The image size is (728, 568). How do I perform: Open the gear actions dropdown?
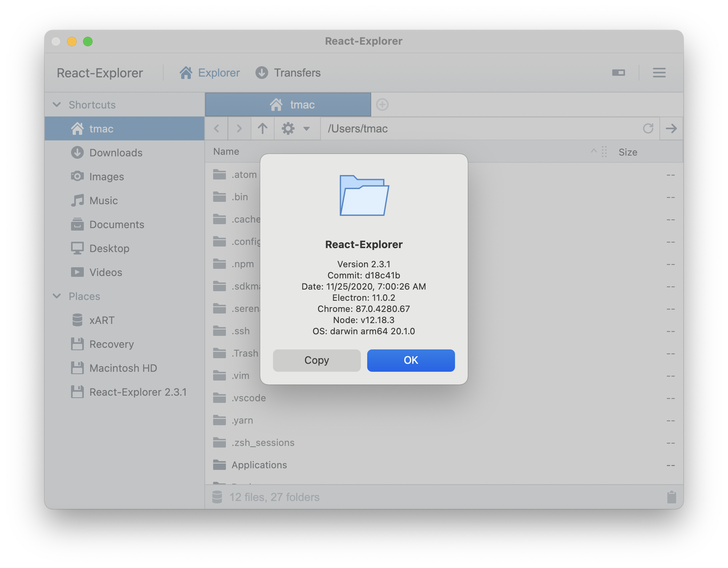click(x=297, y=128)
